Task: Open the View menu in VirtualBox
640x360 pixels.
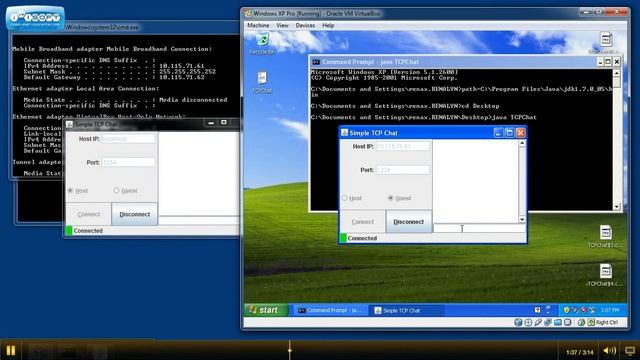Action: click(x=282, y=25)
